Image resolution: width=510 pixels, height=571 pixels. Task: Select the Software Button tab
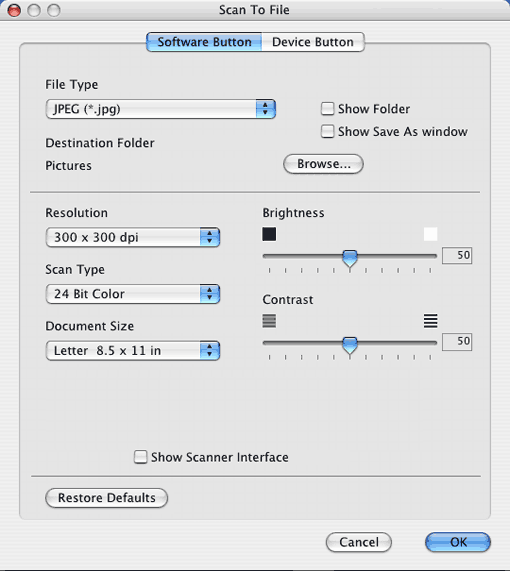[x=204, y=42]
